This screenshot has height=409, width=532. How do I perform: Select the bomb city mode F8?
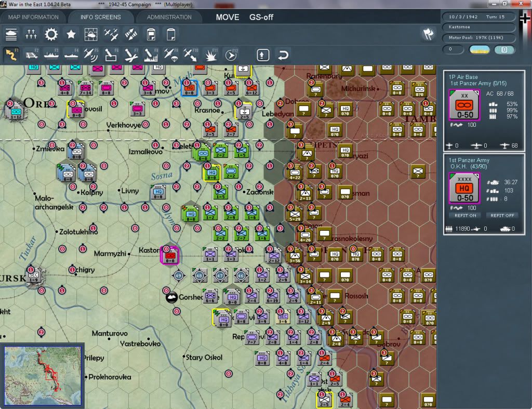coord(151,55)
